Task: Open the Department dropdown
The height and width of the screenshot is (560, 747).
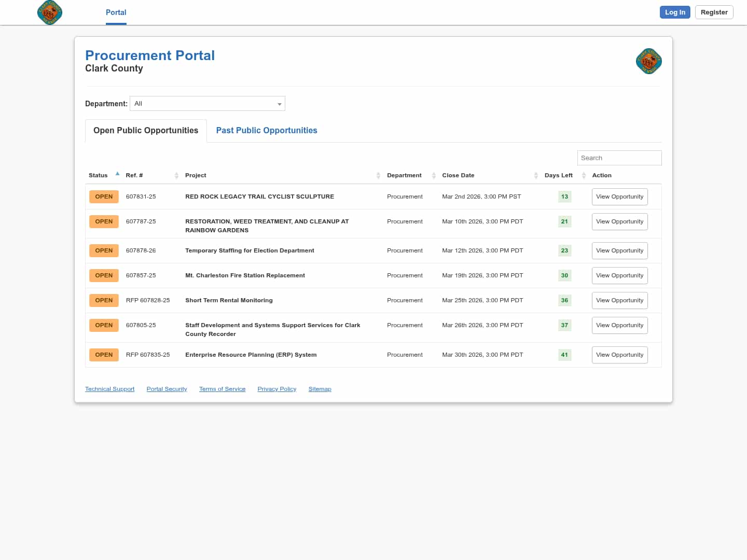Action: tap(208, 104)
